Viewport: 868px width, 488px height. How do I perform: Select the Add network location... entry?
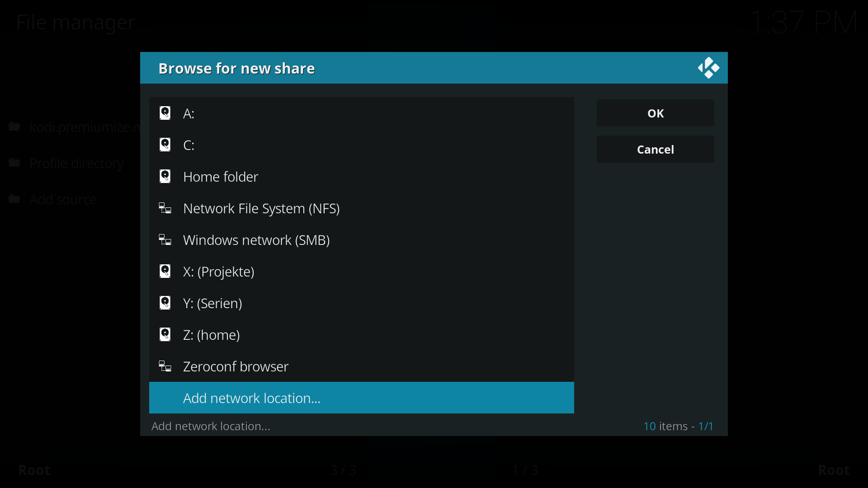coord(362,398)
